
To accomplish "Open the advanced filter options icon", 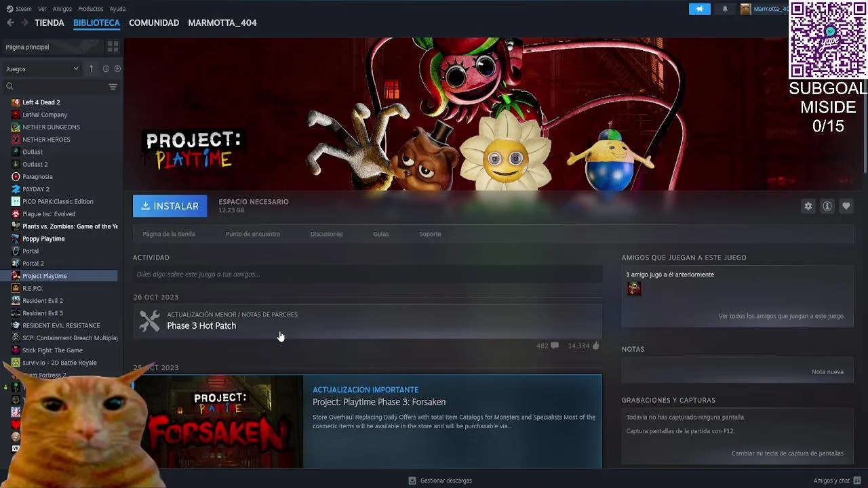I will tap(113, 86).
